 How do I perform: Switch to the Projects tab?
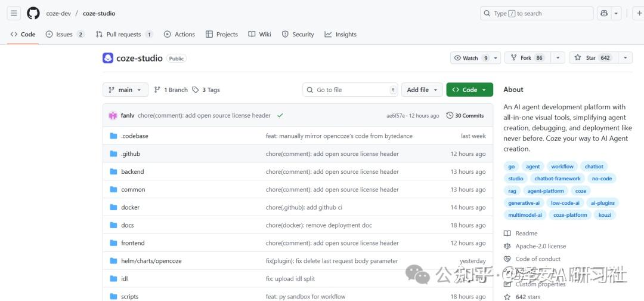point(222,34)
